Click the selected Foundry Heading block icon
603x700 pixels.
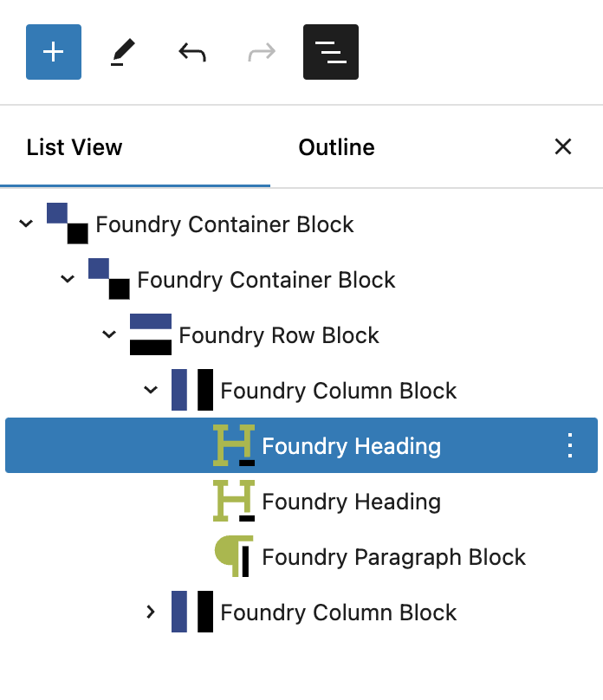pos(234,446)
